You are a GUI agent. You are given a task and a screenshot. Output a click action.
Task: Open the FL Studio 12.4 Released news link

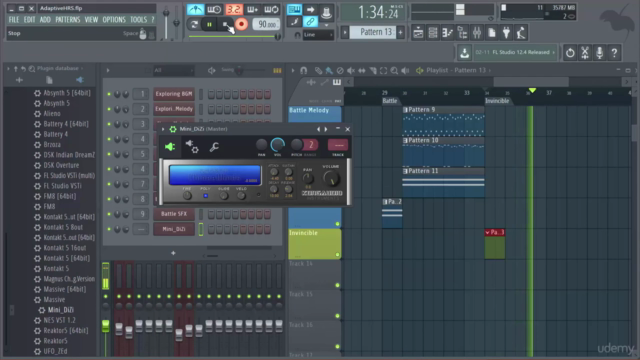[515, 53]
